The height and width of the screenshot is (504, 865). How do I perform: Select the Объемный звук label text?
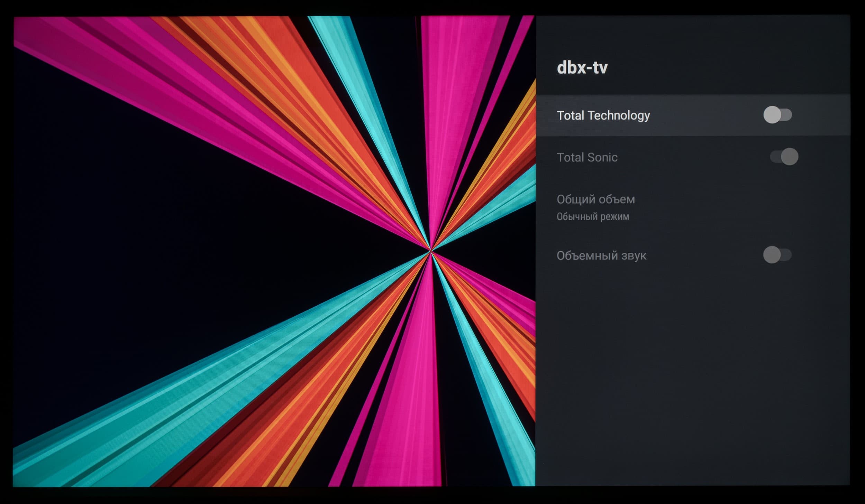coord(601,256)
